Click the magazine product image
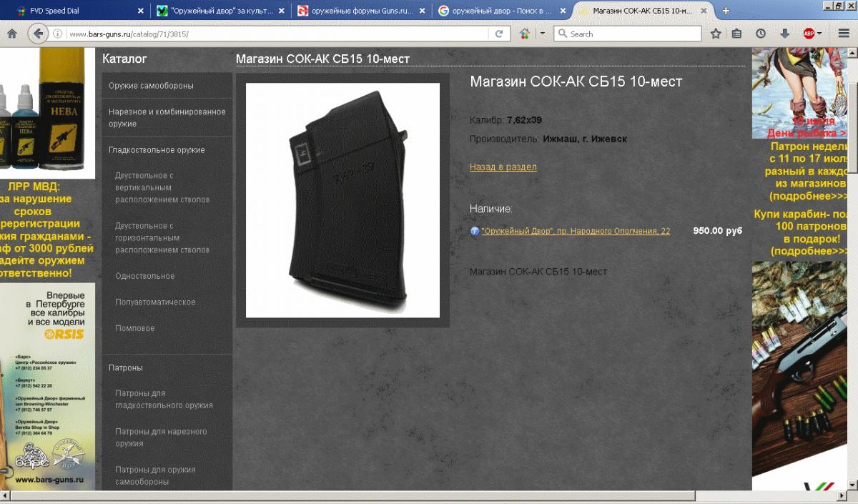 coord(342,200)
